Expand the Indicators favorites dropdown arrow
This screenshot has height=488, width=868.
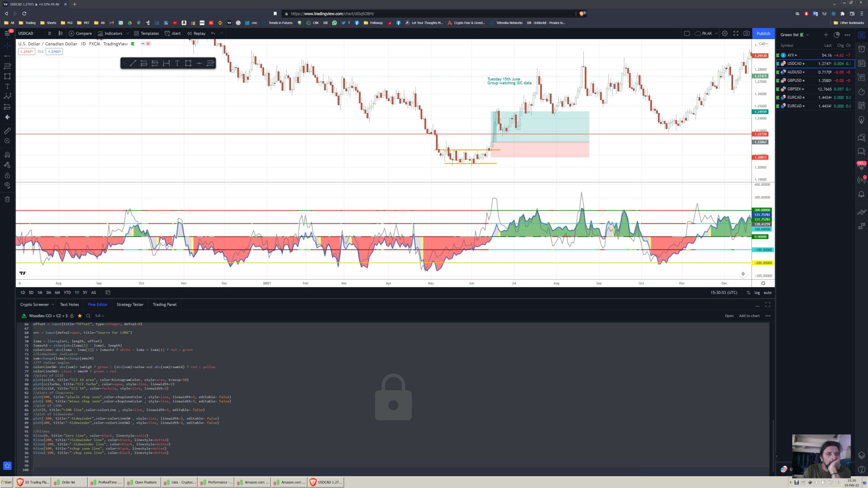click(128, 33)
